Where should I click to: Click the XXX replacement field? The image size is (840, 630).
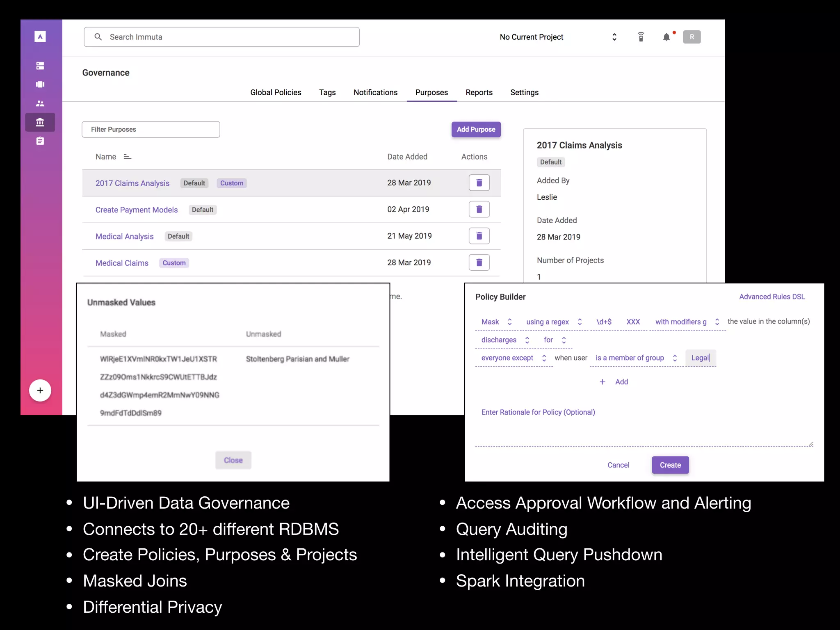tap(633, 322)
